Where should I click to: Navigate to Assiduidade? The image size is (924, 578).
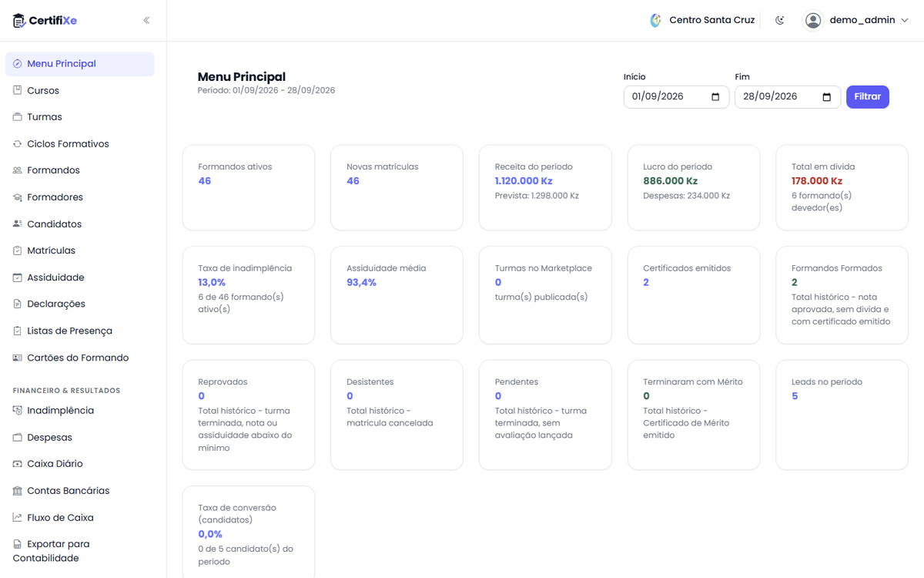pyautogui.click(x=80, y=277)
